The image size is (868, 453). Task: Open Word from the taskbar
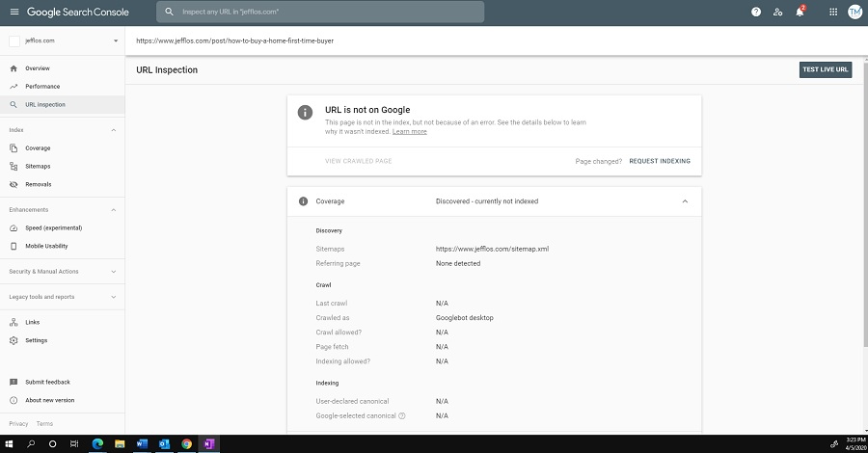(142, 443)
